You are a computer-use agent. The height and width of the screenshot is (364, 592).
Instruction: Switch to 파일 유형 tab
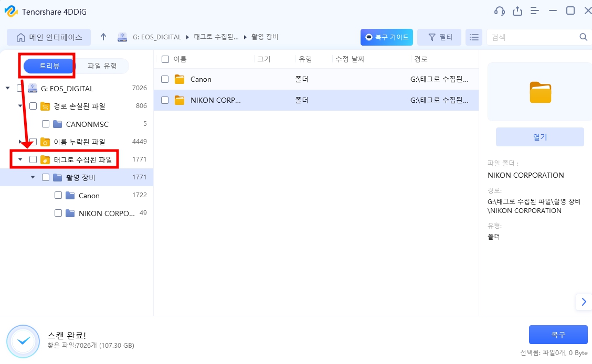click(x=102, y=66)
